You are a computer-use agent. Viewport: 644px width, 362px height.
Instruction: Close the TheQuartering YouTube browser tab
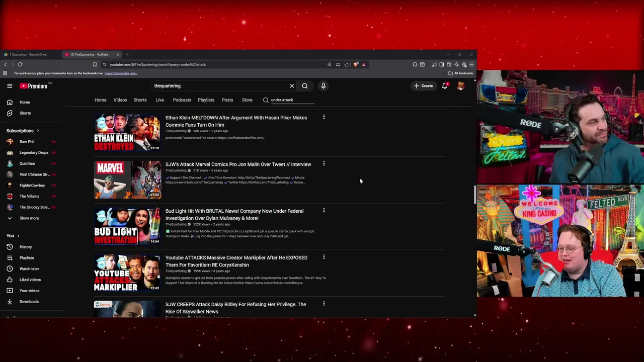[118, 54]
